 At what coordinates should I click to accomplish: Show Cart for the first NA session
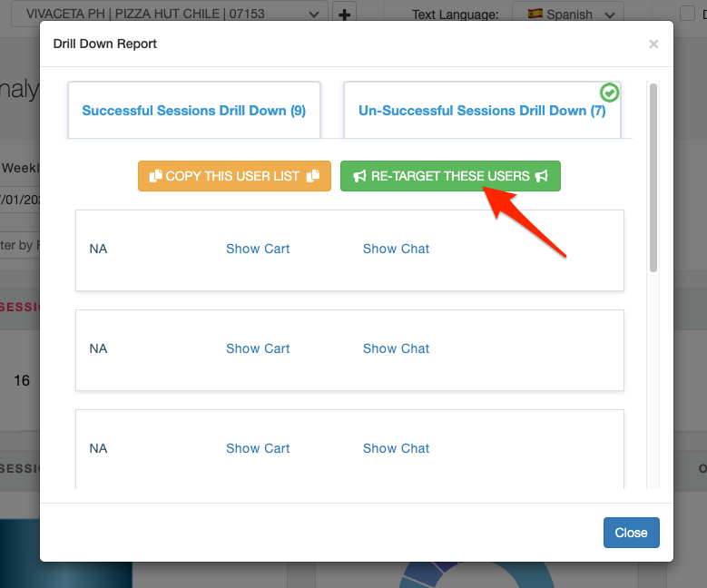[258, 249]
